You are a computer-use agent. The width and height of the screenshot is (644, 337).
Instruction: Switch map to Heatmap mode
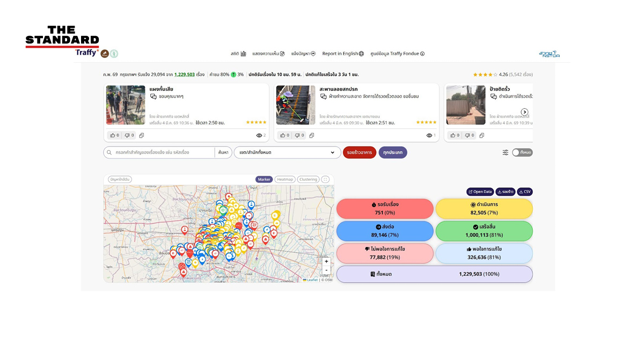click(x=285, y=179)
